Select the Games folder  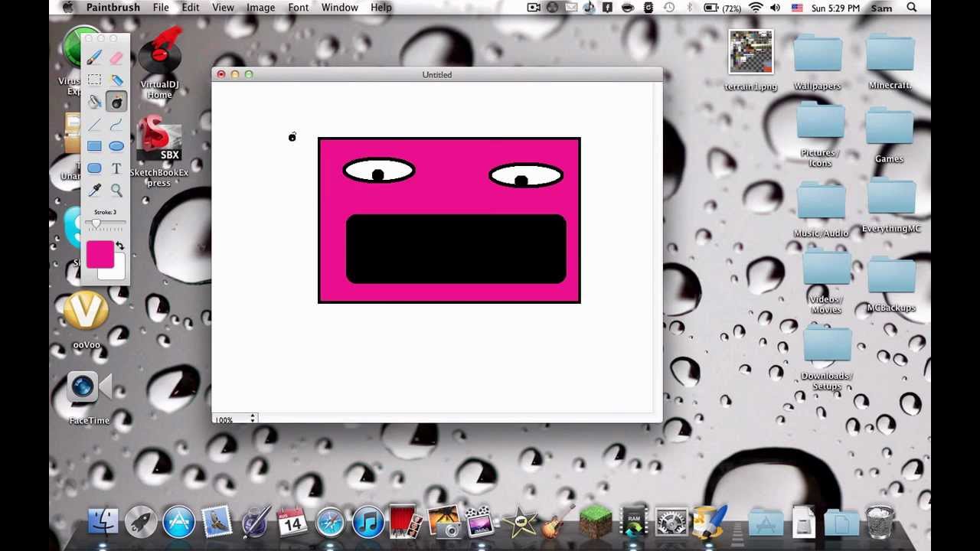(x=889, y=134)
